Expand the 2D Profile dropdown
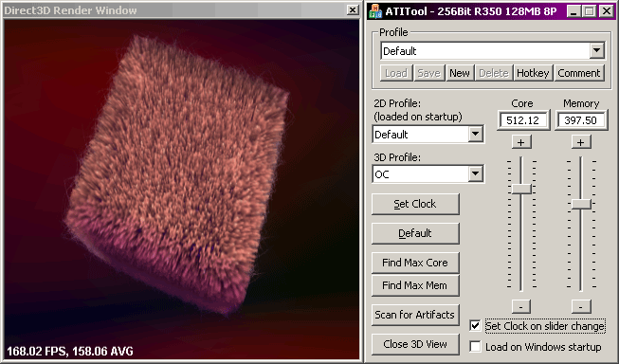The width and height of the screenshot is (619, 364). [475, 135]
